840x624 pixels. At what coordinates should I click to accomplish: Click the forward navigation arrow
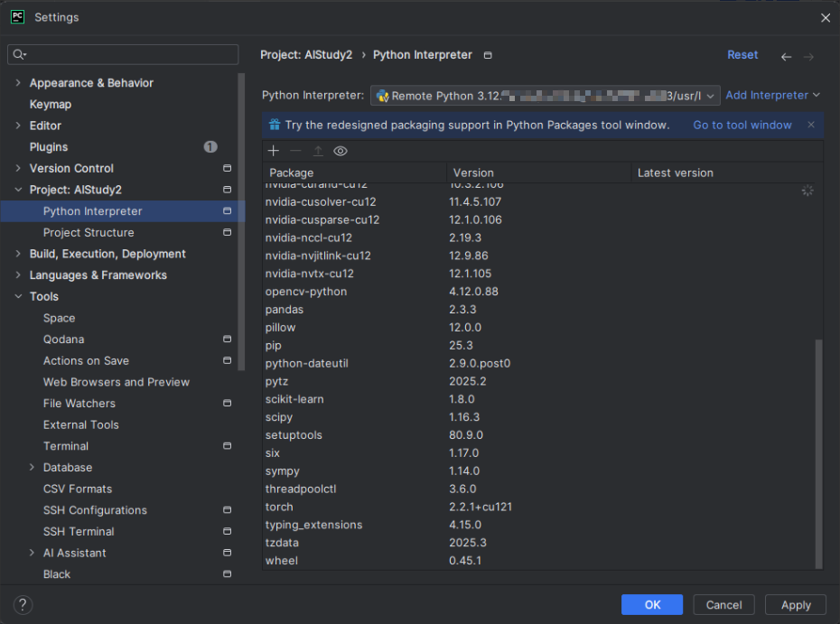808,56
